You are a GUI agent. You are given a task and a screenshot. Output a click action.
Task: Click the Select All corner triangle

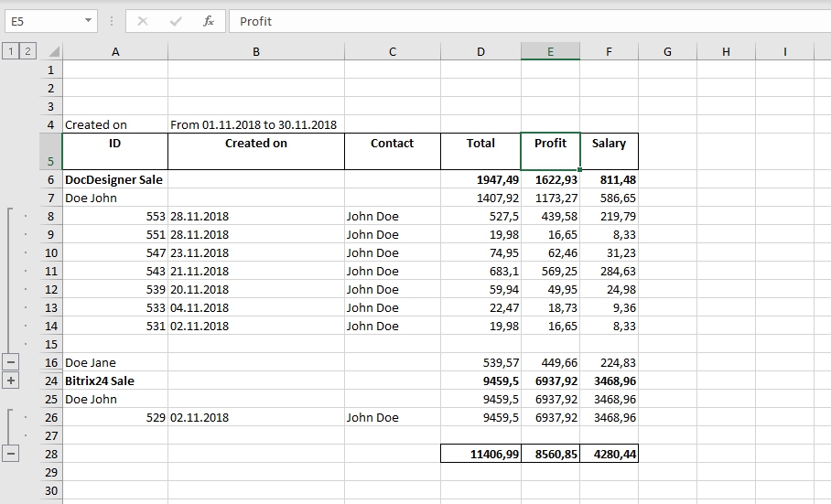click(x=53, y=52)
